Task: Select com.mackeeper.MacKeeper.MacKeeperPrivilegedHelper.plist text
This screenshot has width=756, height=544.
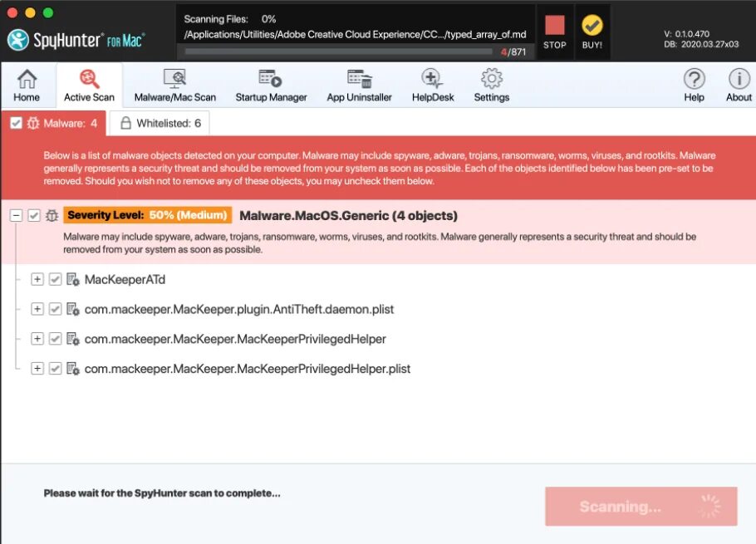Action: coord(248,369)
